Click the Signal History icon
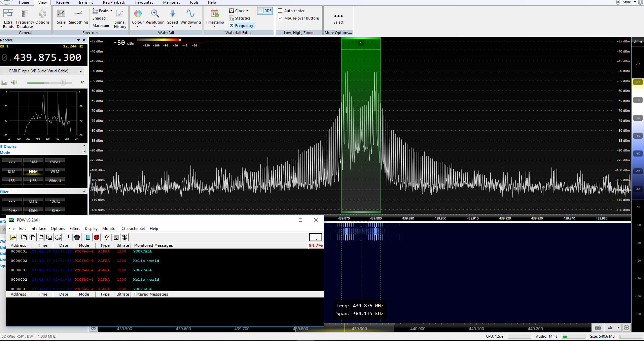The height and width of the screenshot is (341, 644). click(120, 14)
